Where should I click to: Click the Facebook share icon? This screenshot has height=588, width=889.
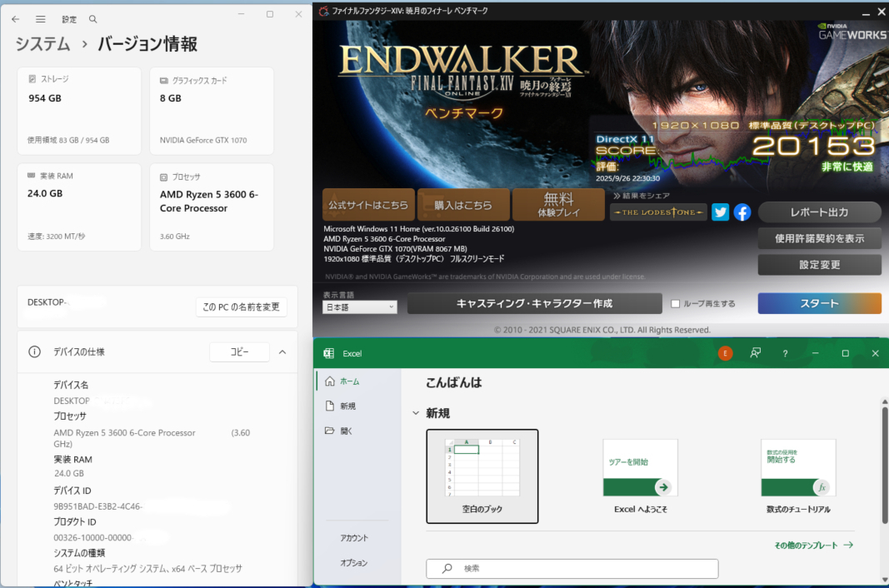click(742, 212)
